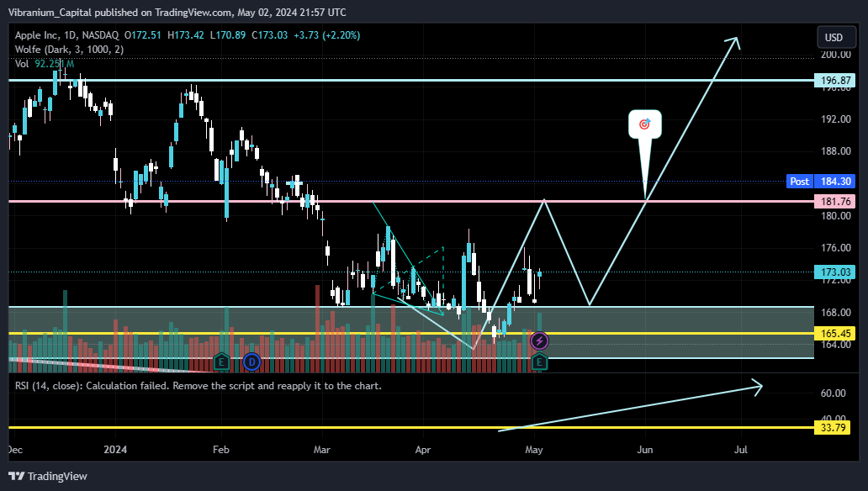Viewport: 868px width, 491px height.
Task: Click the May label on time axis
Action: (x=534, y=450)
